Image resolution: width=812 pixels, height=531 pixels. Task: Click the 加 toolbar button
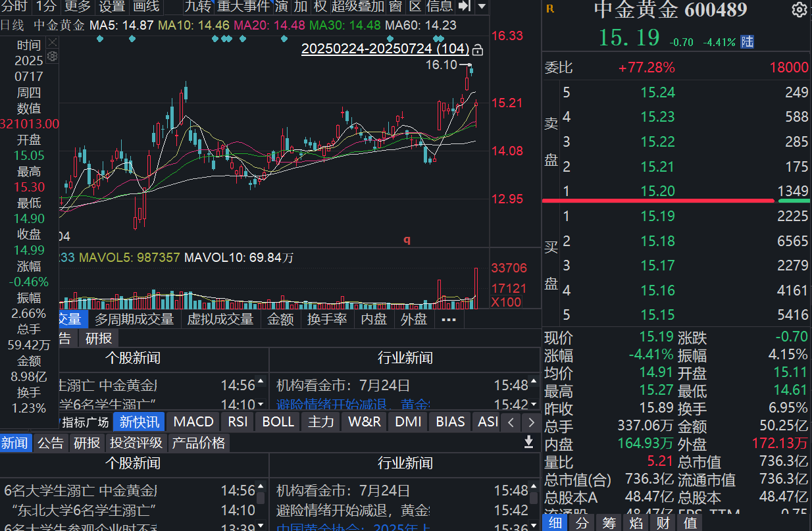point(301,7)
